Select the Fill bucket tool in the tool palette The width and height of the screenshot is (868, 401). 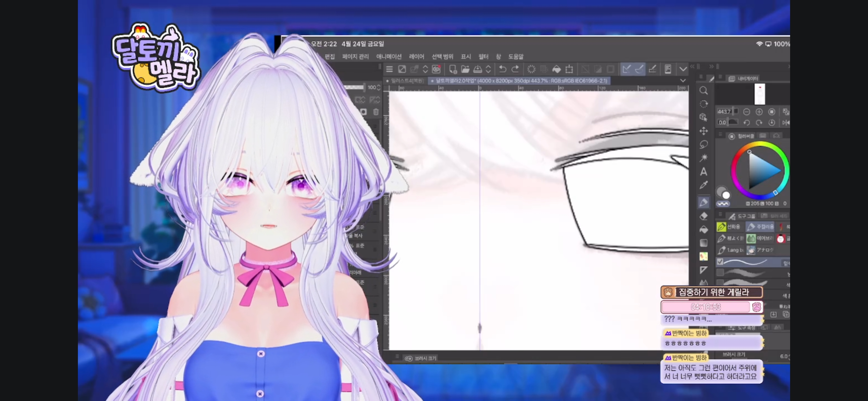point(703,230)
